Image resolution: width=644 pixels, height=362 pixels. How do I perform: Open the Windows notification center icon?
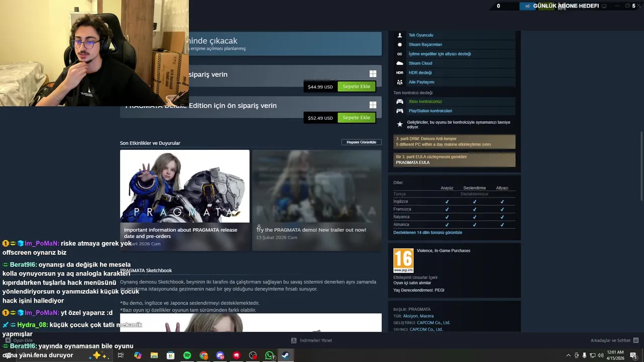click(x=633, y=355)
